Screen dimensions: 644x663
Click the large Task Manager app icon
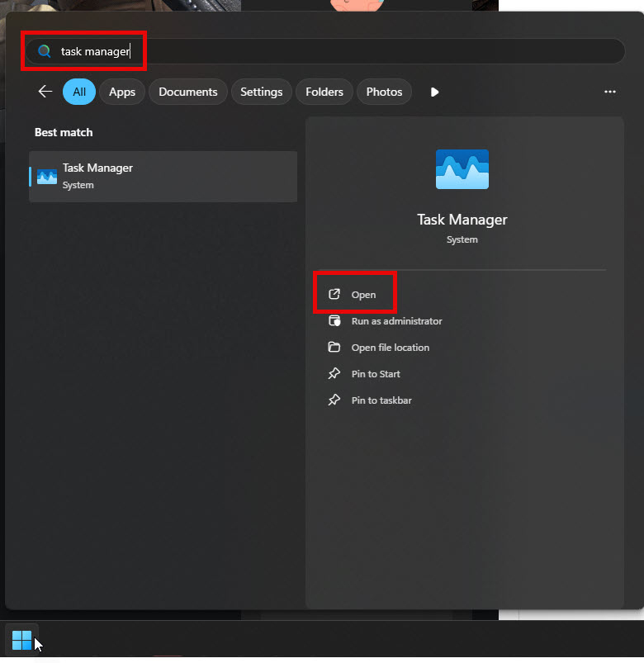[462, 169]
